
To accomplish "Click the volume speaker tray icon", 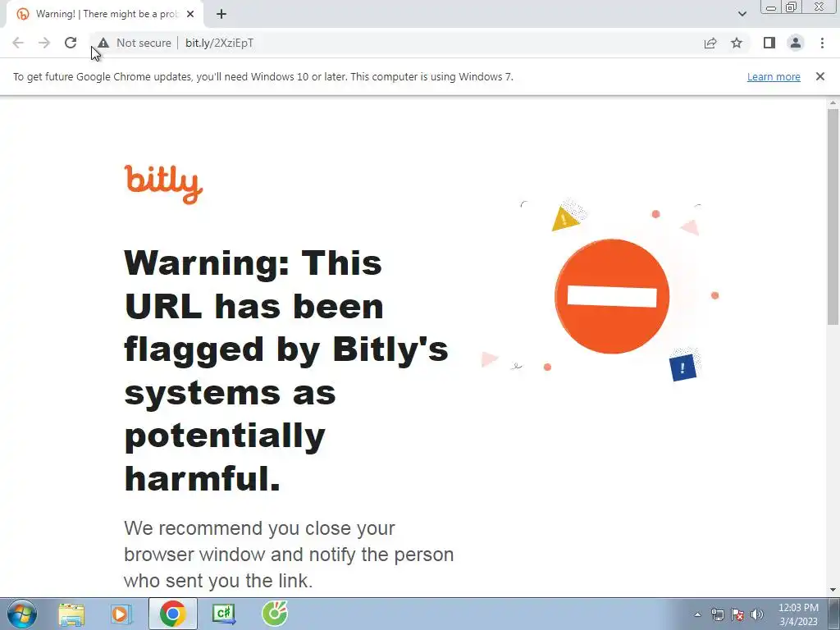I will 757,614.
